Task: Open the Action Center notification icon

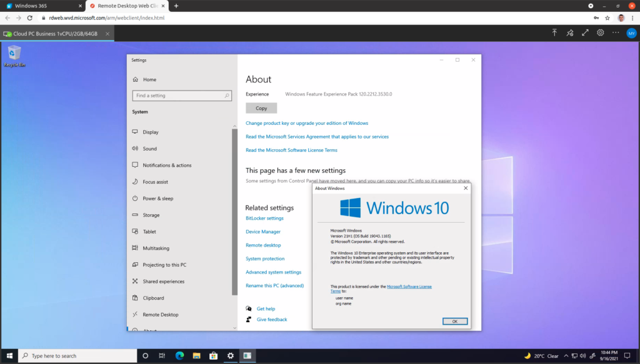Action: [627, 356]
